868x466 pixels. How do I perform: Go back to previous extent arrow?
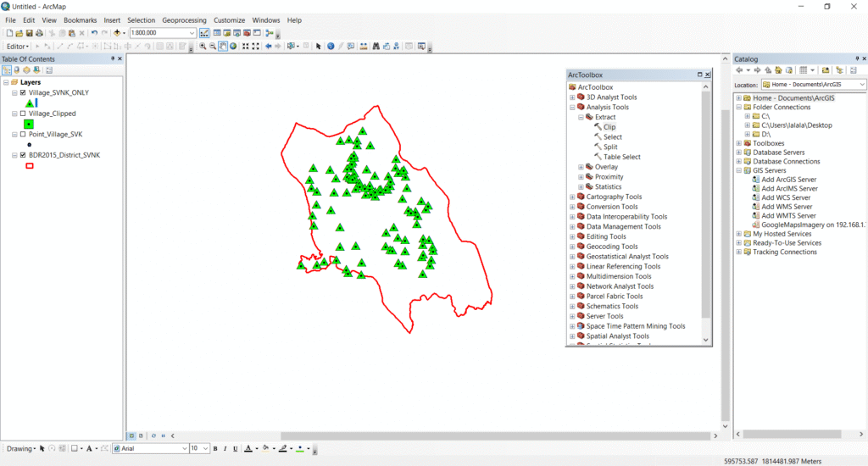click(x=269, y=47)
